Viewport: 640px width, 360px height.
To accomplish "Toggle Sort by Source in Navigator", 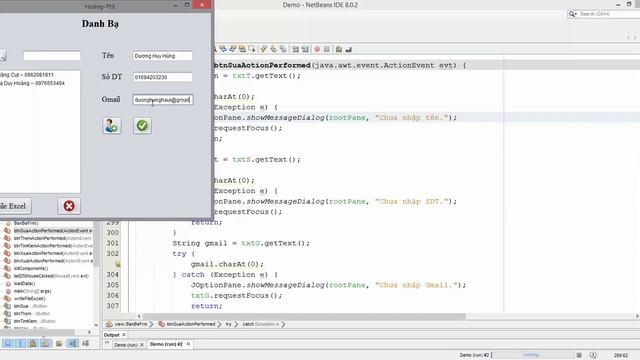I will point(86,344).
